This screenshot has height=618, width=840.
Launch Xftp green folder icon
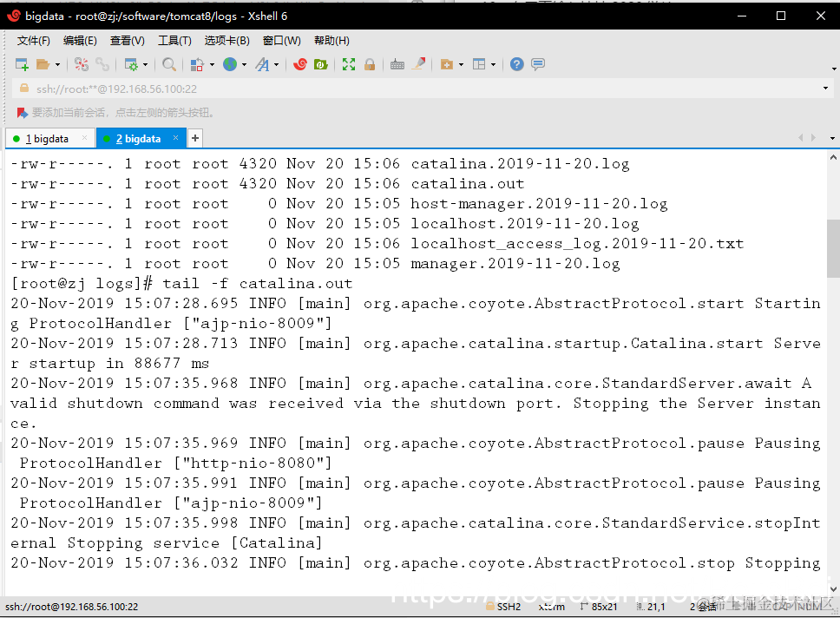point(321,64)
